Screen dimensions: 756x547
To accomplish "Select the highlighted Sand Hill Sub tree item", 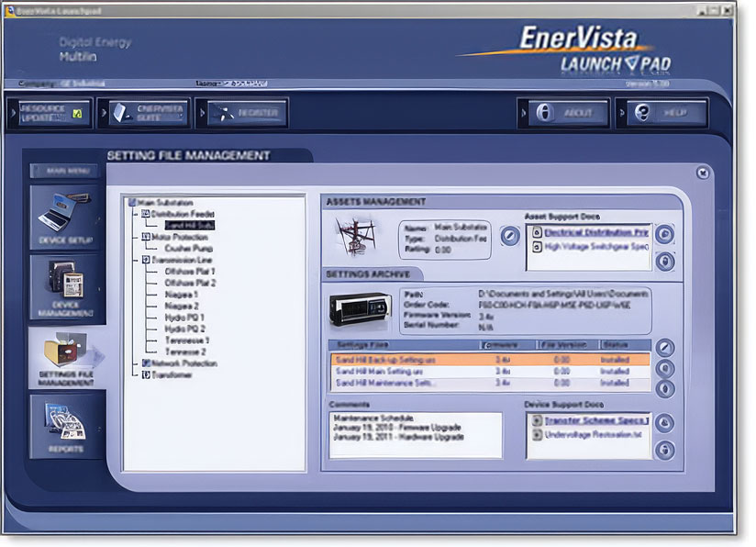I will [x=190, y=225].
